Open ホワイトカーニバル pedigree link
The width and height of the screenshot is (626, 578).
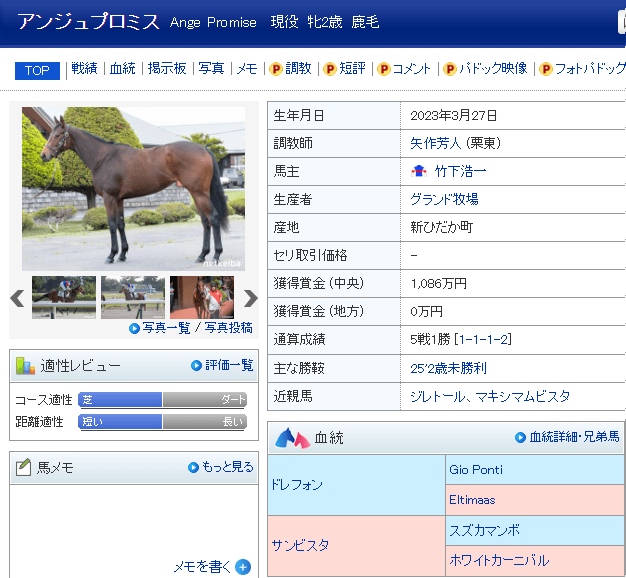point(499,561)
